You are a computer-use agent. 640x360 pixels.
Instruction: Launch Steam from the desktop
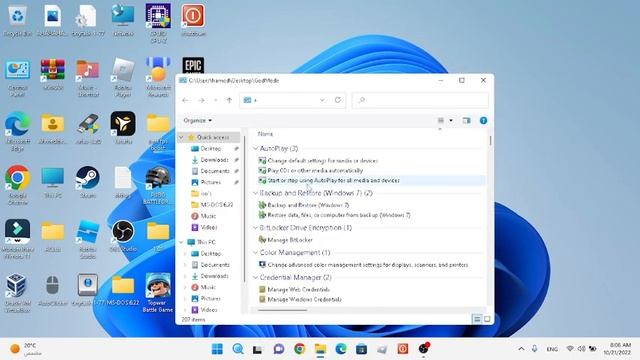(88, 182)
